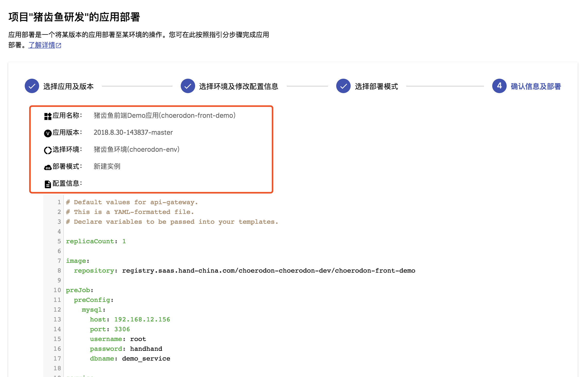The width and height of the screenshot is (588, 377).
Task: Click the 选择环境 label
Action: coord(67,149)
